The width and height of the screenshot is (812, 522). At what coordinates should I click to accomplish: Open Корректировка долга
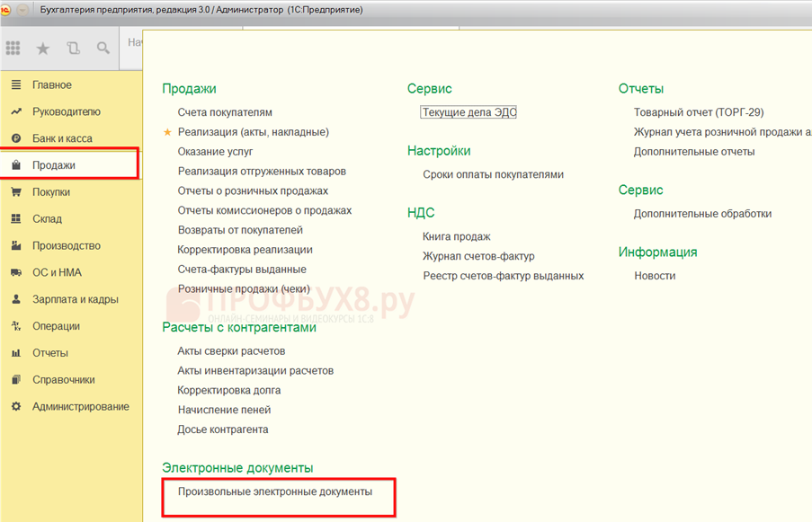[229, 390]
